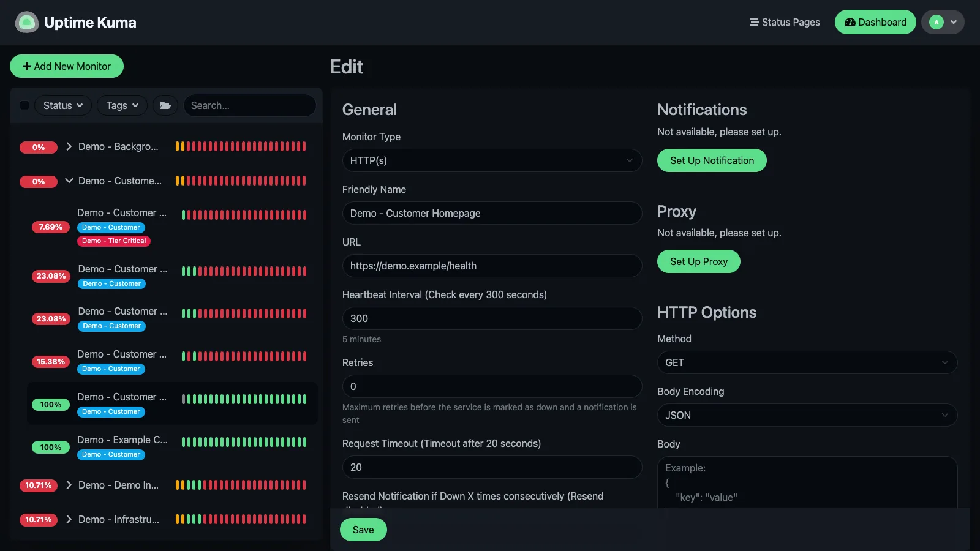Select the monitor showing 15.38% uptime

coord(172,361)
